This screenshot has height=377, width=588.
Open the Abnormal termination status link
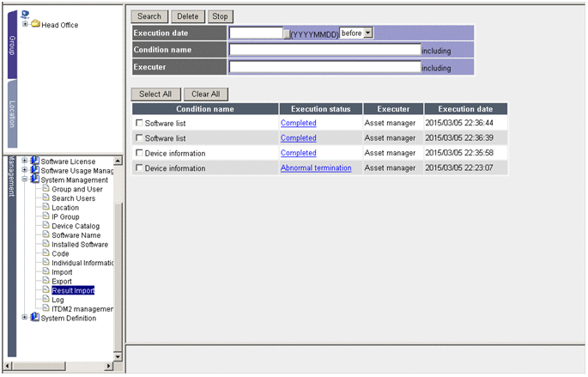315,168
